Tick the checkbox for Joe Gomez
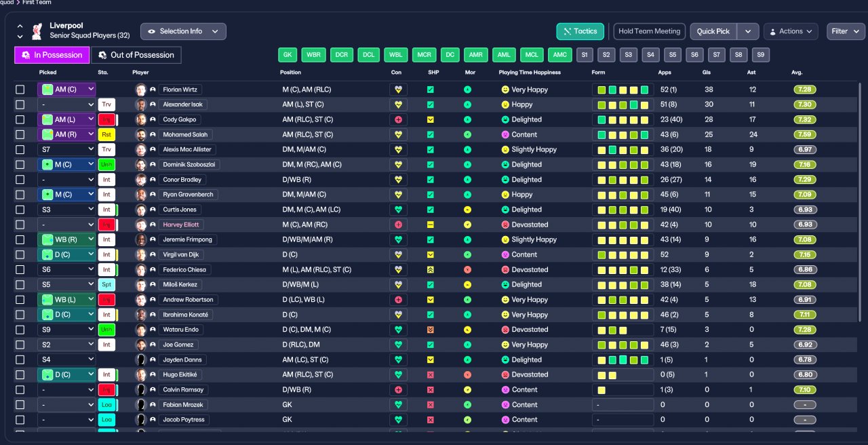The image size is (868, 445). point(20,345)
